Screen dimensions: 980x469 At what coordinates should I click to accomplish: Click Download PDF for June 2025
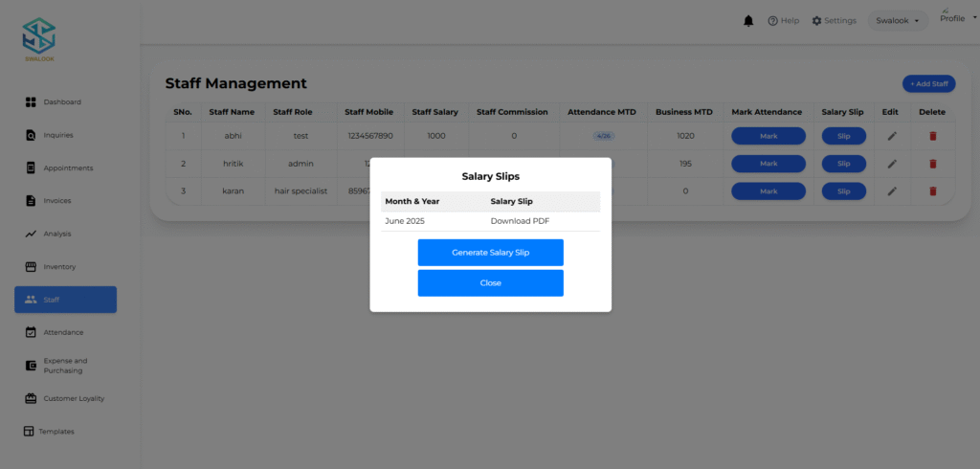click(x=520, y=221)
